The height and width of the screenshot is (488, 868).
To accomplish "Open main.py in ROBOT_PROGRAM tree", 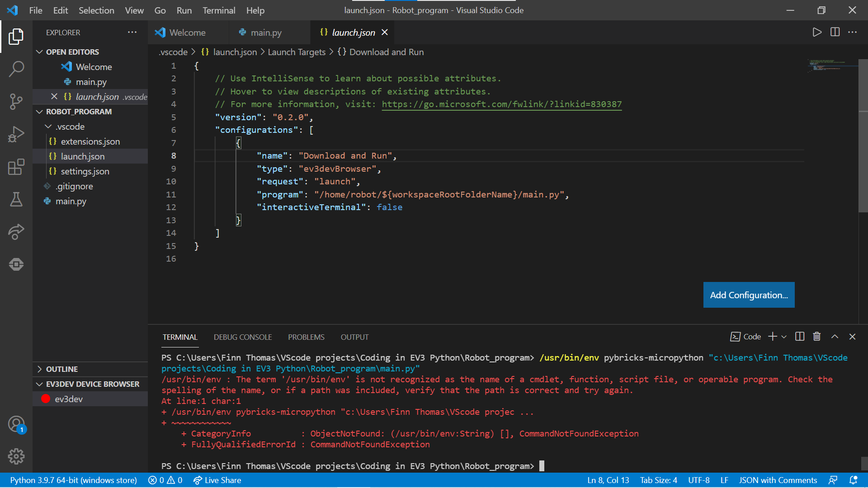I will pos(90,201).
